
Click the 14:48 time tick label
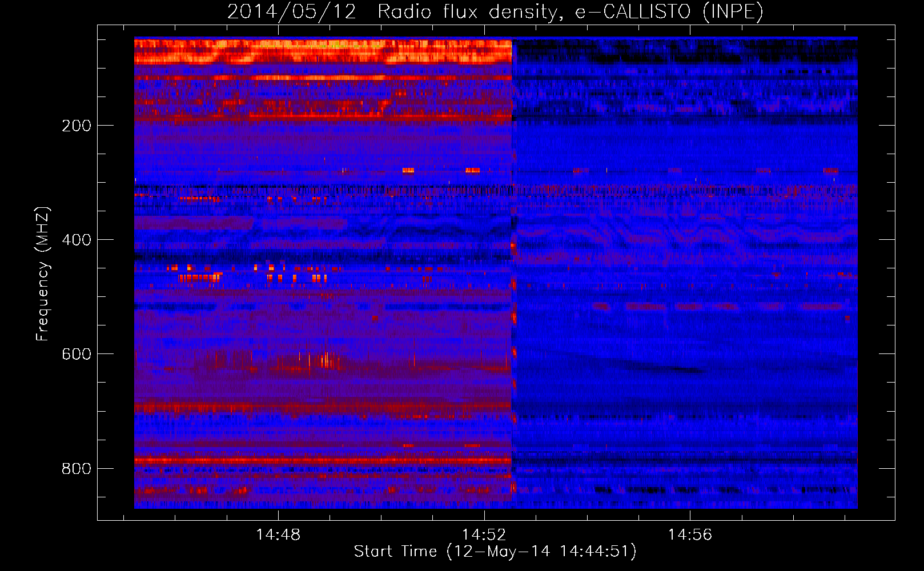tap(278, 535)
